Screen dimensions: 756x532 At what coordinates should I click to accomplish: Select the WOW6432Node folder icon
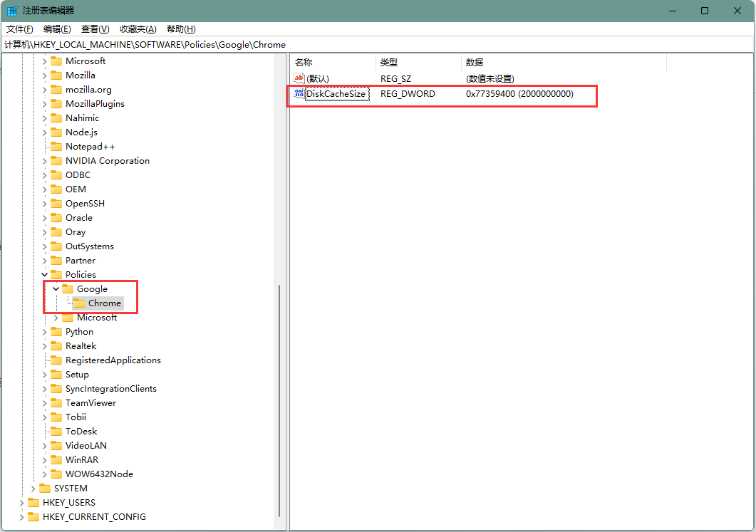[56, 474]
